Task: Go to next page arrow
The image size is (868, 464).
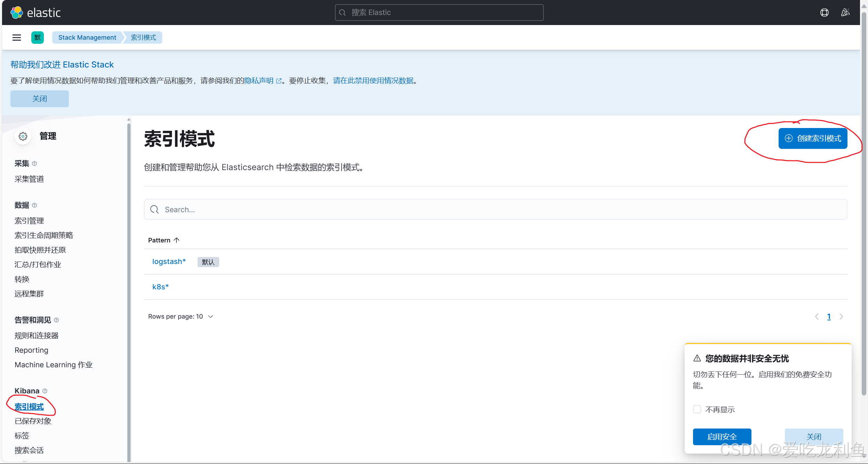Action: [841, 317]
